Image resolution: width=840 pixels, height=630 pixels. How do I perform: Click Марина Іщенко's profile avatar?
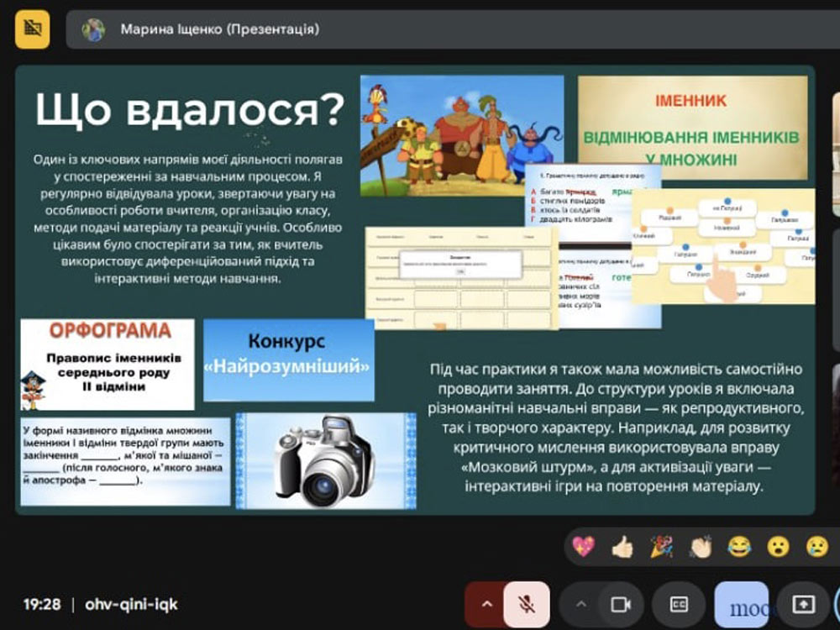pyautogui.click(x=93, y=30)
